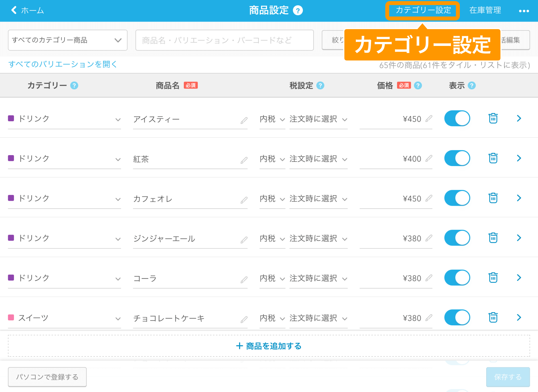Delete the ジンジャーエール product with trash icon
This screenshot has height=392, width=538.
pos(493,238)
